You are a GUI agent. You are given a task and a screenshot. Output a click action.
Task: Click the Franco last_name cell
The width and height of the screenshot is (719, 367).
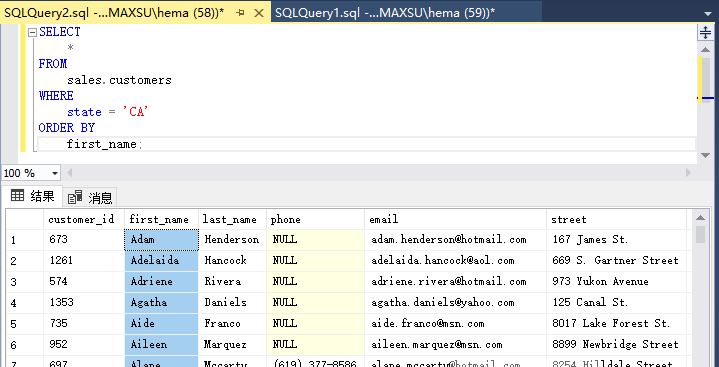tap(232, 323)
